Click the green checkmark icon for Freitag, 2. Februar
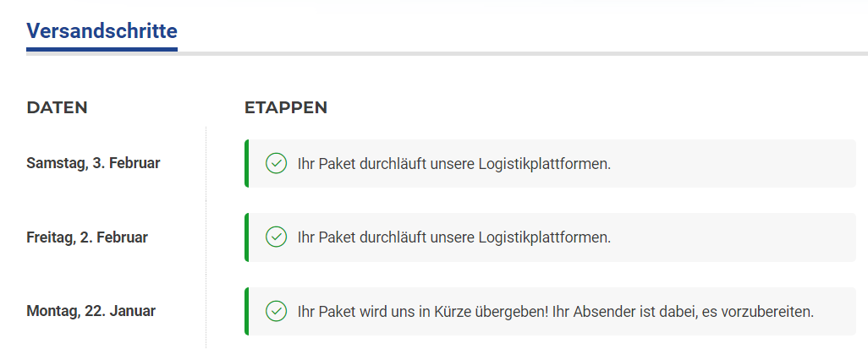This screenshot has height=349, width=868. (x=276, y=237)
